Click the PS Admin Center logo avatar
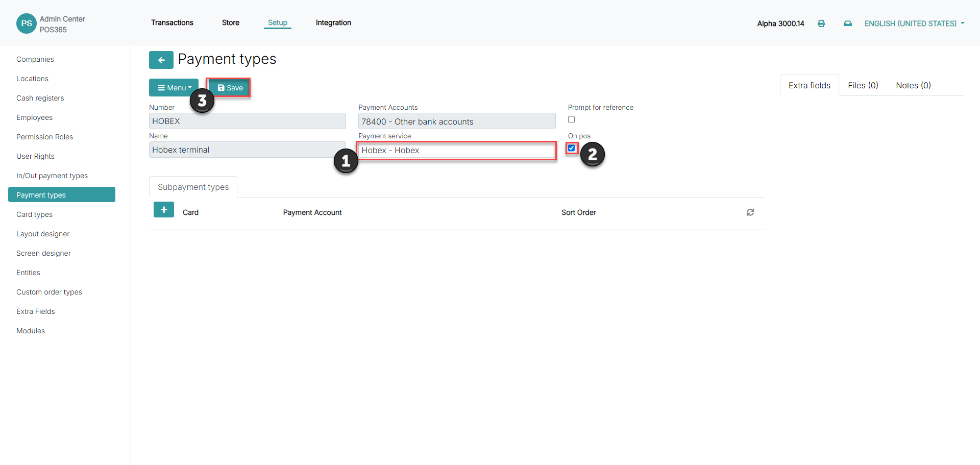The height and width of the screenshot is (465, 980). coord(27,23)
